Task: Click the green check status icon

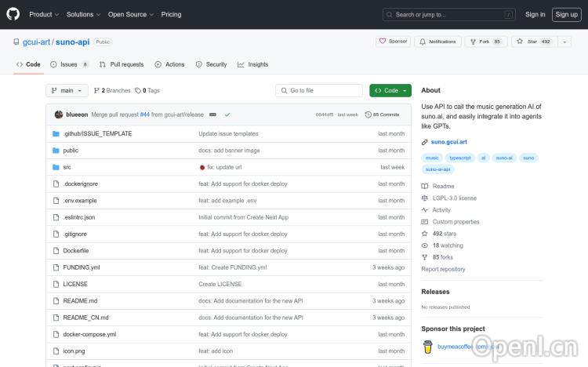Action: click(227, 114)
